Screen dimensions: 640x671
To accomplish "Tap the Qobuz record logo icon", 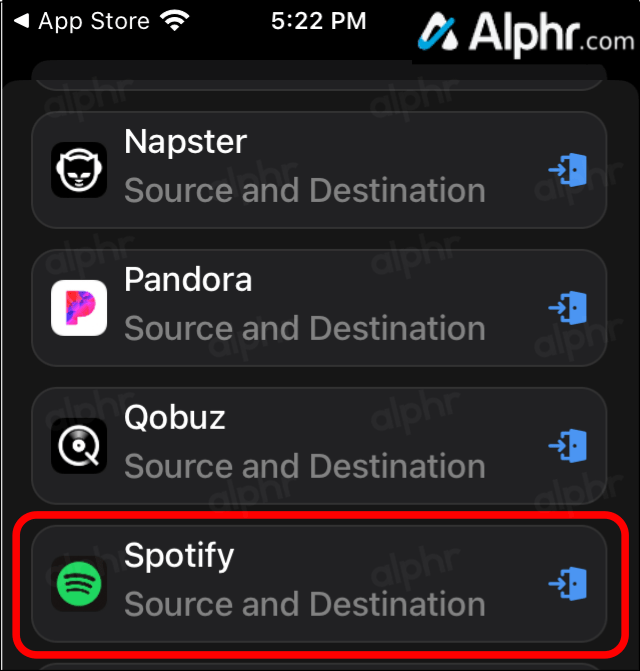I will click(79, 445).
